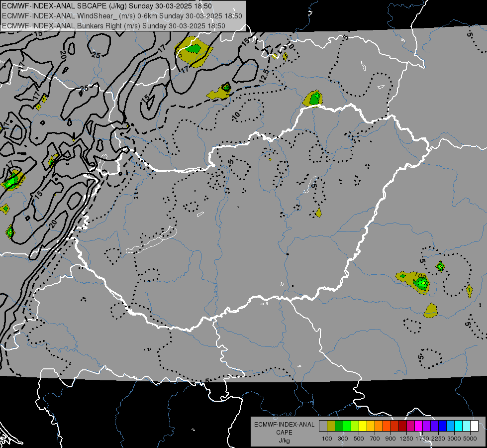The width and height of the screenshot is (487, 448).
Task: Click the "900" legend value
Action: [390, 439]
